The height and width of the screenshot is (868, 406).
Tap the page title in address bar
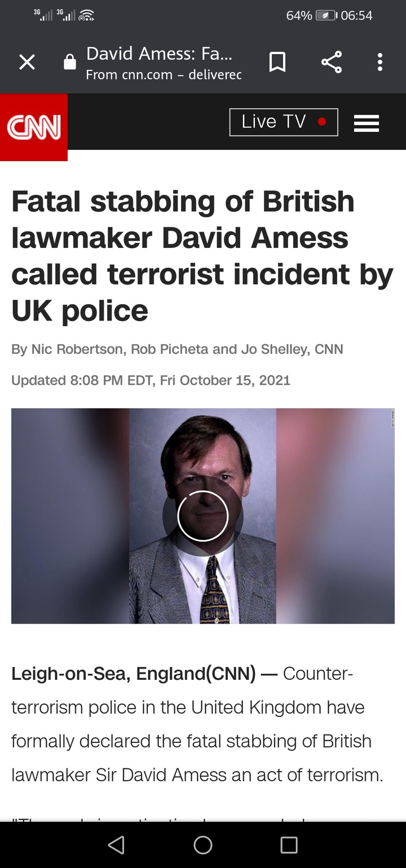tap(159, 54)
